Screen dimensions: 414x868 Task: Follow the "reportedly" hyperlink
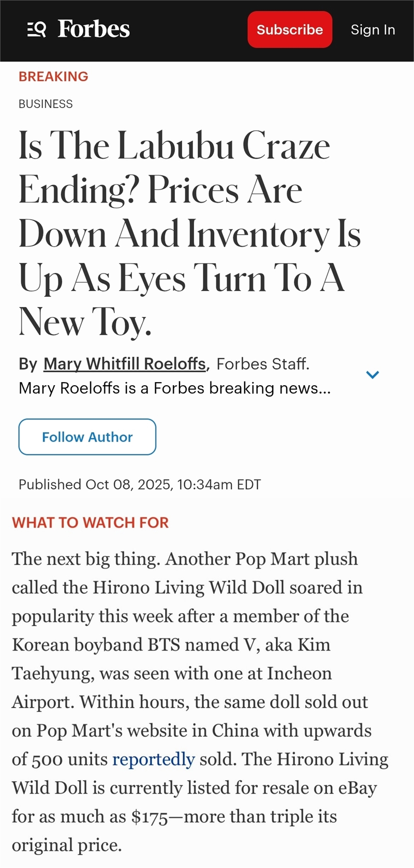pos(153,759)
